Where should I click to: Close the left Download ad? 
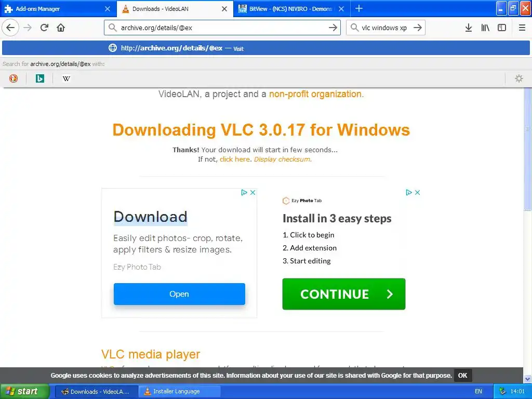[253, 192]
